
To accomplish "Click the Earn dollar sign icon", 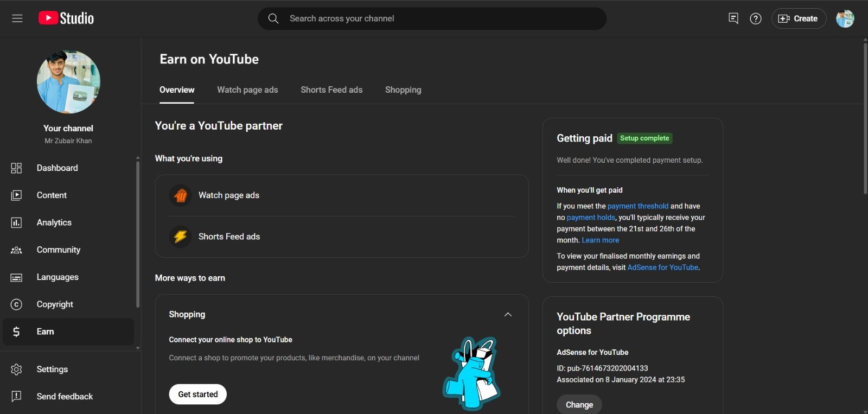I will pyautogui.click(x=16, y=332).
